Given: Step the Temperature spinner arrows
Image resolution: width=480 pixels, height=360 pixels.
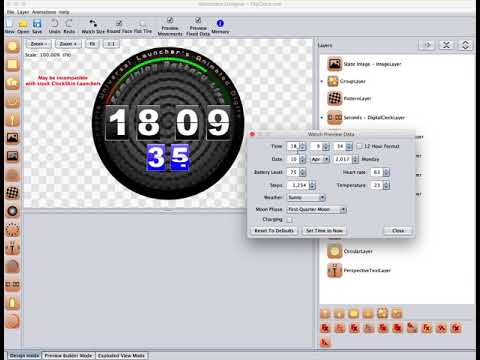Looking at the screenshot, I should click(386, 185).
